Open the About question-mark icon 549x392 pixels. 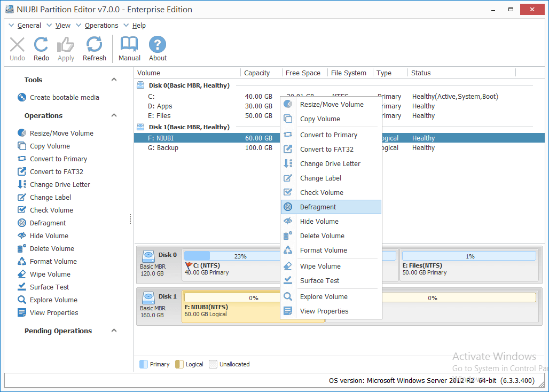[x=158, y=44]
